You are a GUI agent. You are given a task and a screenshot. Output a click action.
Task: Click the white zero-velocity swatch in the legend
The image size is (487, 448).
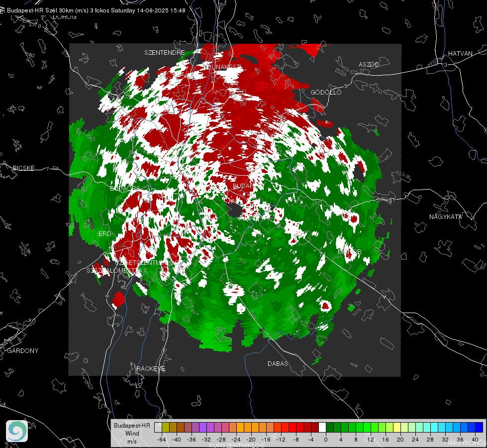(322, 428)
